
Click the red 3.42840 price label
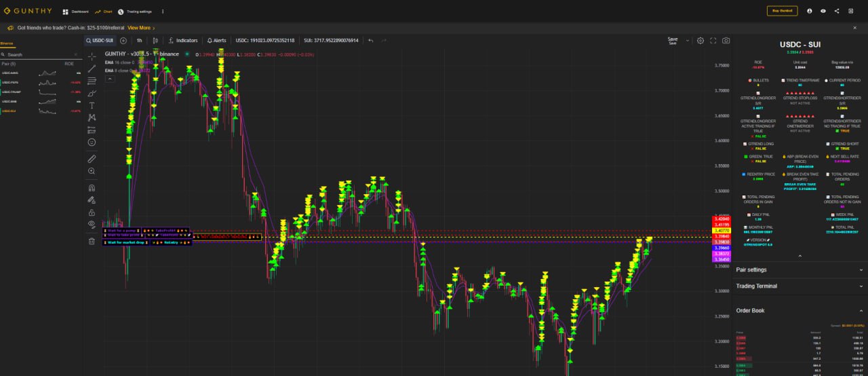tap(721, 219)
